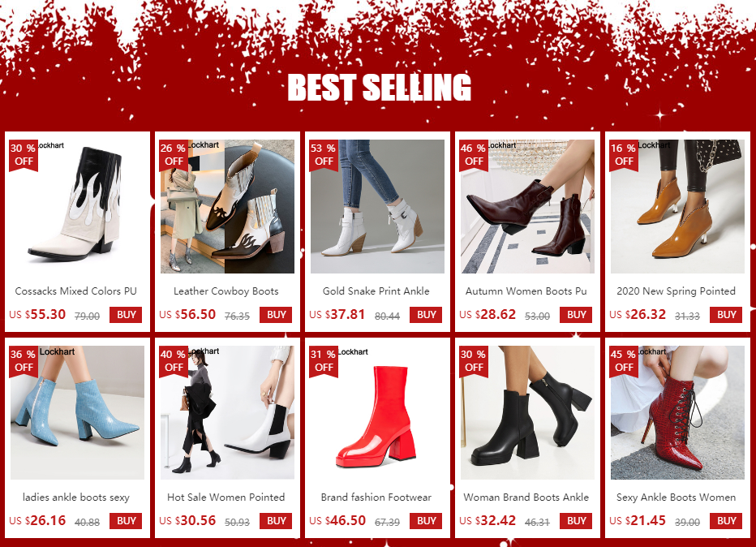
Task: Open the Hot Sale Women Pointed title link
Action: click(x=226, y=497)
